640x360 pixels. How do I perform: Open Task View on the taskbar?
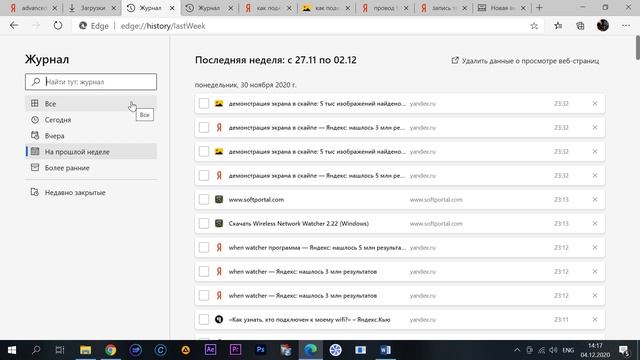(60, 350)
